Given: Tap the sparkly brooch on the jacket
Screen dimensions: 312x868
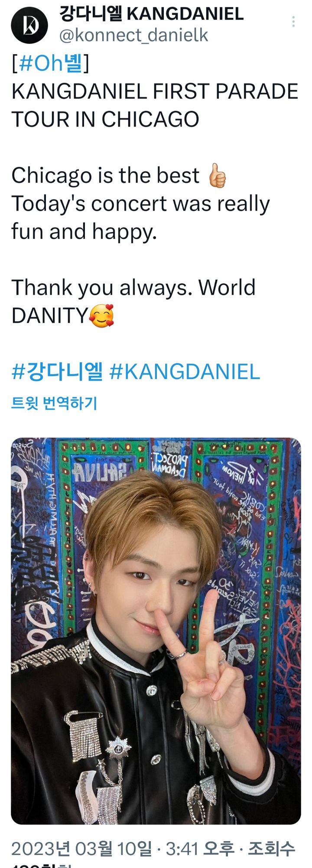Looking at the screenshot, I should (x=119, y=747).
